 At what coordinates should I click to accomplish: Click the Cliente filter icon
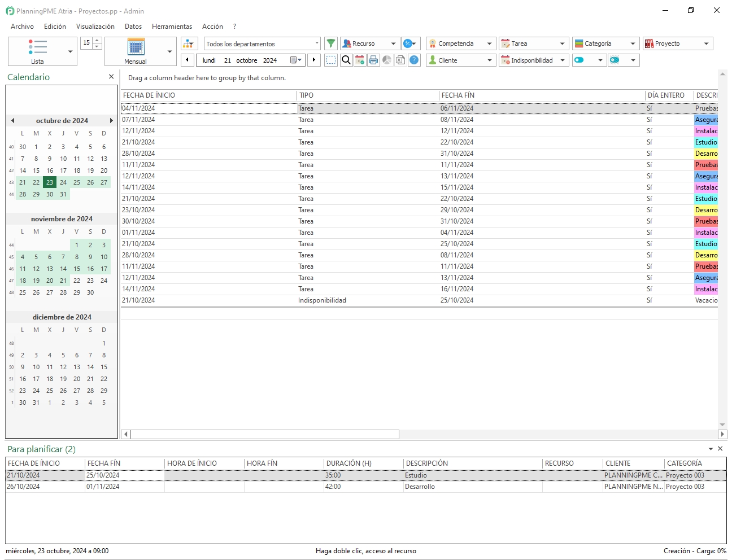(x=433, y=60)
